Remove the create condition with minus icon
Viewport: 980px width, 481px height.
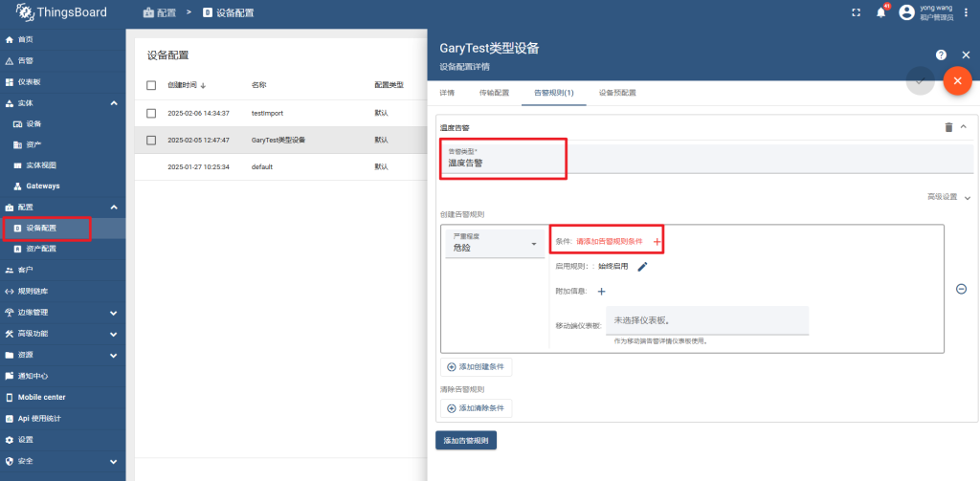(961, 289)
